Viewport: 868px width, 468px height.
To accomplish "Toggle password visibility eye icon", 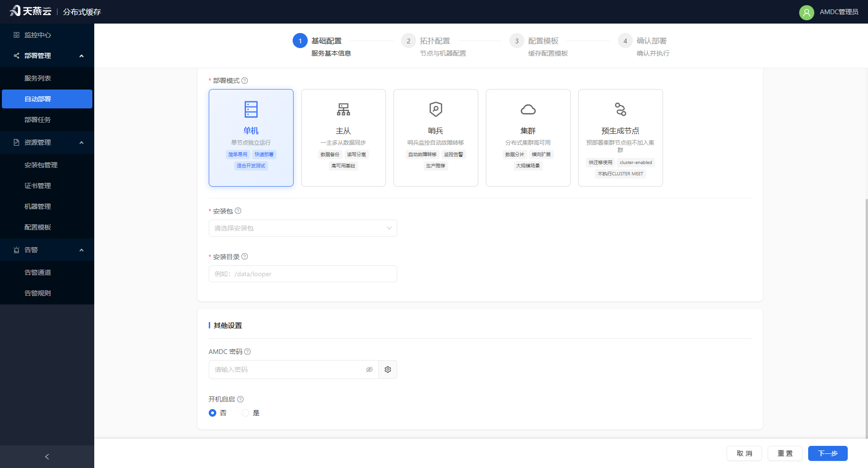I will point(369,369).
